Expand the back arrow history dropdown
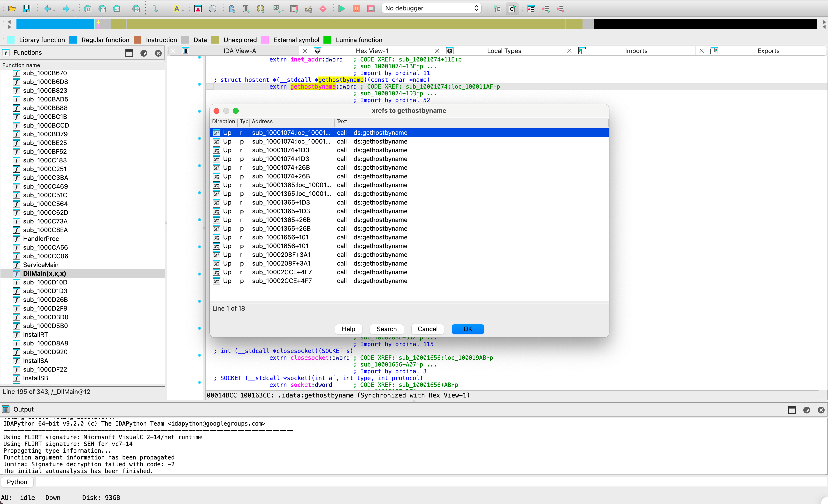Viewport: 828px width, 504px height. point(54,10)
